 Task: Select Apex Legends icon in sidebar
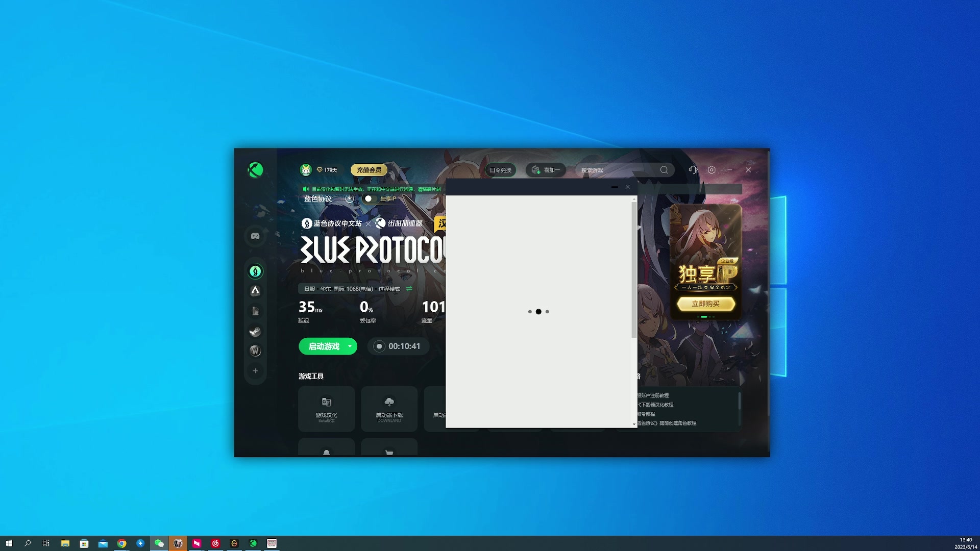tap(255, 291)
